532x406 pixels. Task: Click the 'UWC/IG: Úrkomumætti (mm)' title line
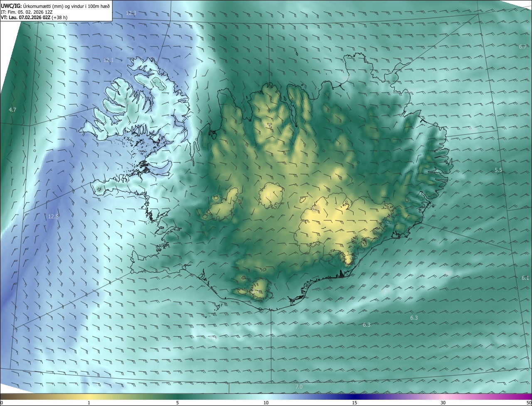[55, 5]
